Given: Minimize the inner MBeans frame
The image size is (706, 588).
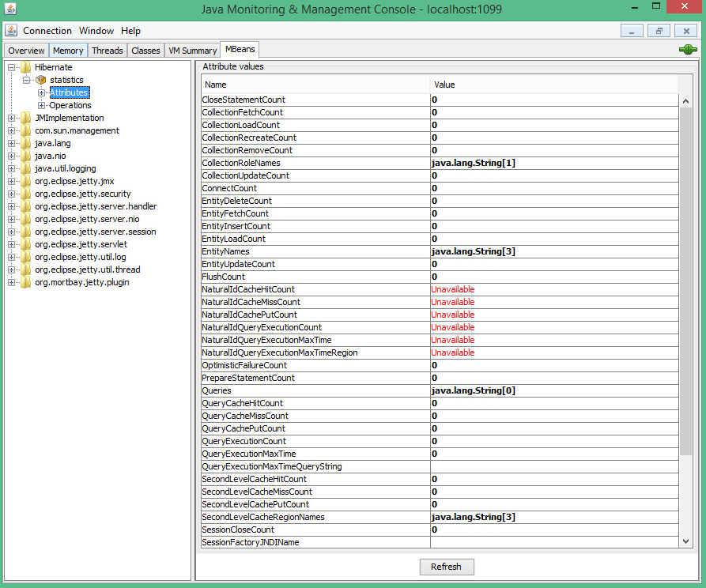Looking at the screenshot, I should [x=632, y=31].
